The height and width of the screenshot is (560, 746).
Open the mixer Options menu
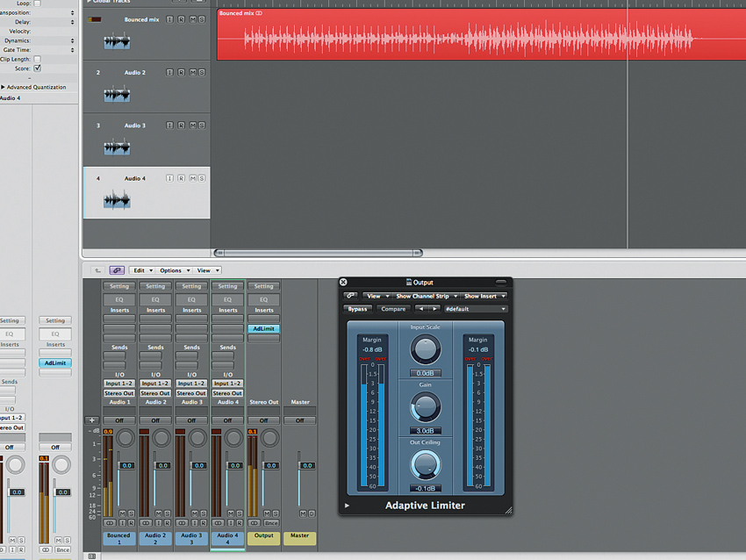point(173,270)
